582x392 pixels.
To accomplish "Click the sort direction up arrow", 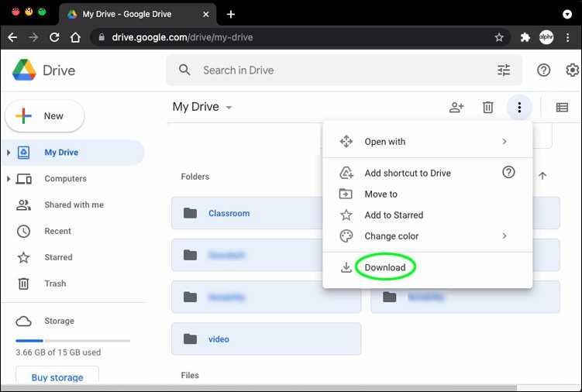I will [x=542, y=176].
